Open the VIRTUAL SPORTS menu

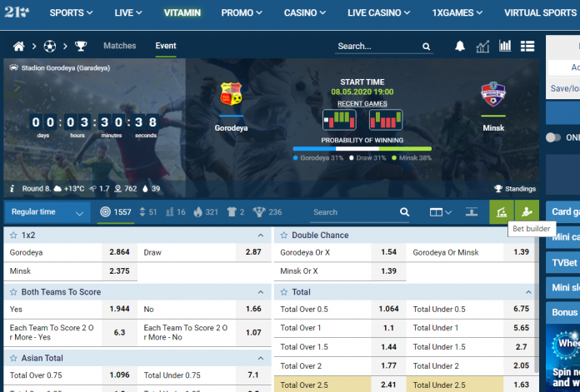541,13
